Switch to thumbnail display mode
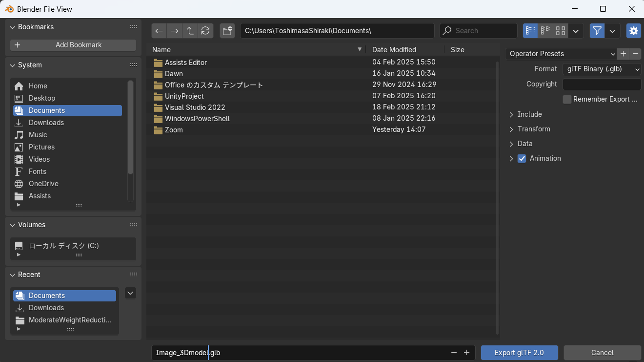This screenshot has width=644, height=362. tap(561, 31)
